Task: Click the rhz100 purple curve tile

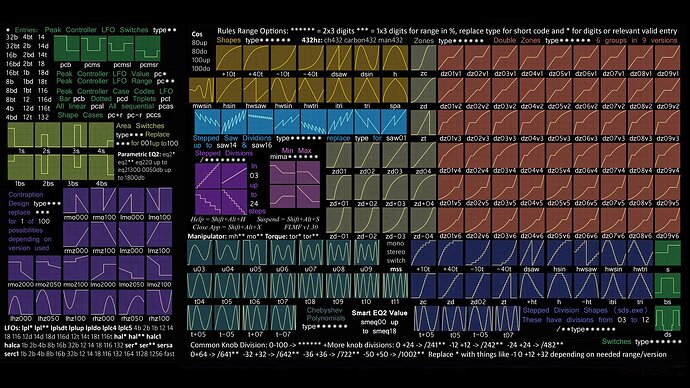Action: (159, 302)
